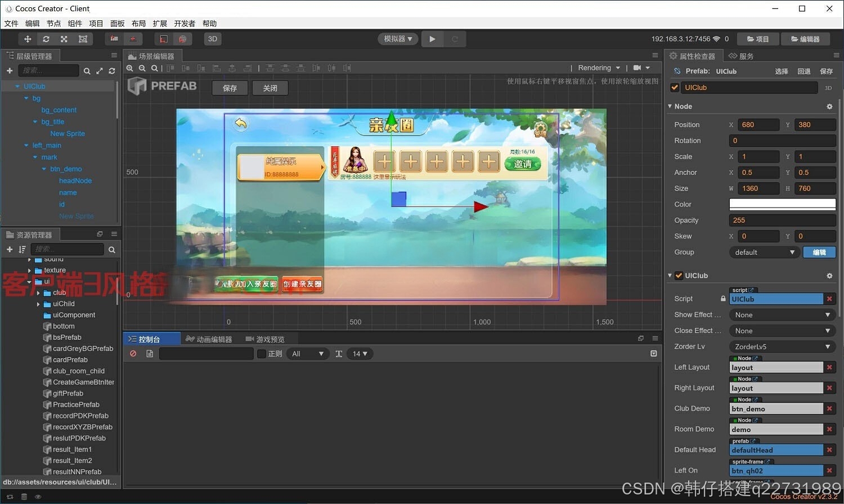Open the Rendering mode dropdown
Viewport: 844px width, 504px height.
click(599, 67)
